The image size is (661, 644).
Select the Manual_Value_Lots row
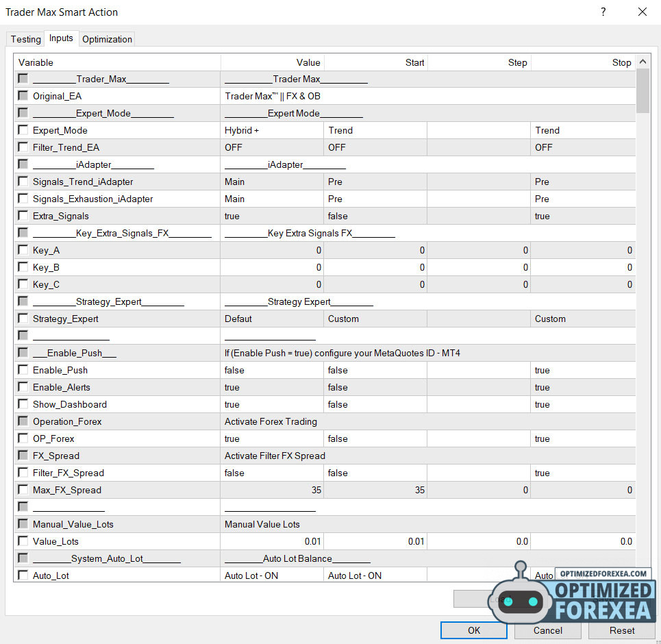click(x=325, y=524)
